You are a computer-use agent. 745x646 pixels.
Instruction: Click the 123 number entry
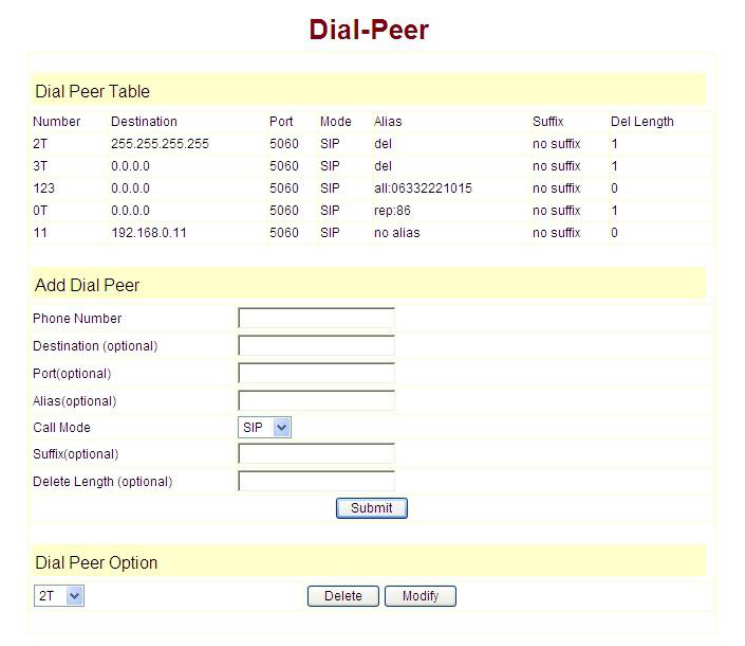tap(44, 188)
